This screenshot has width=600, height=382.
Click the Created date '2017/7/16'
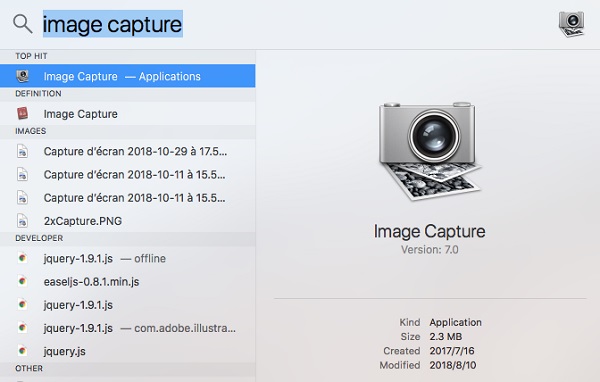click(452, 351)
